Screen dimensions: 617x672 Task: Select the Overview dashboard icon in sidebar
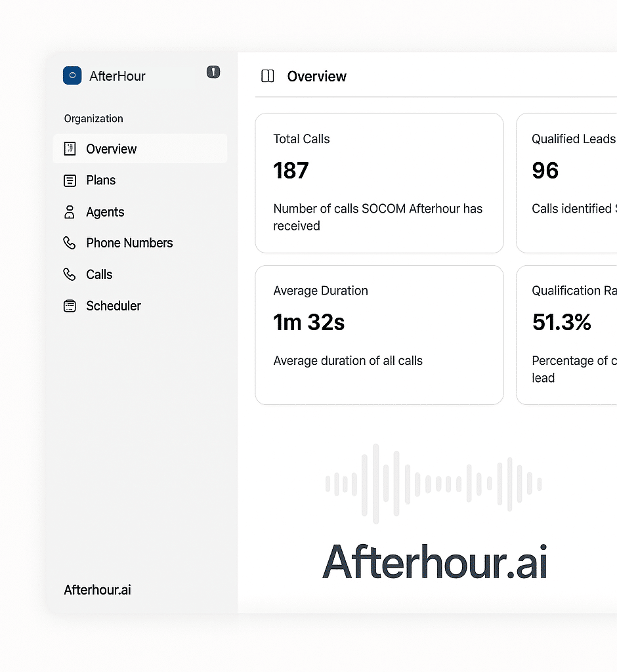coord(70,149)
